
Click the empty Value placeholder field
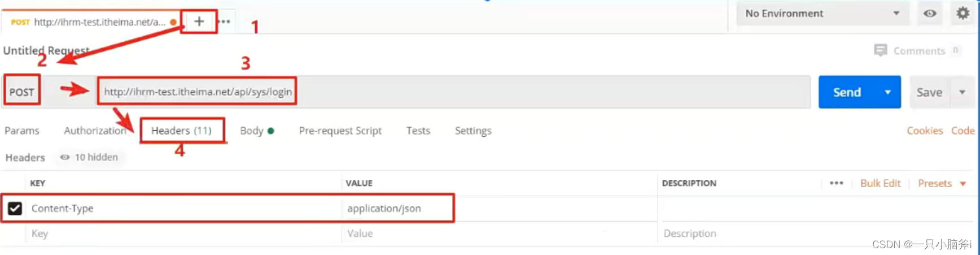pos(500,234)
